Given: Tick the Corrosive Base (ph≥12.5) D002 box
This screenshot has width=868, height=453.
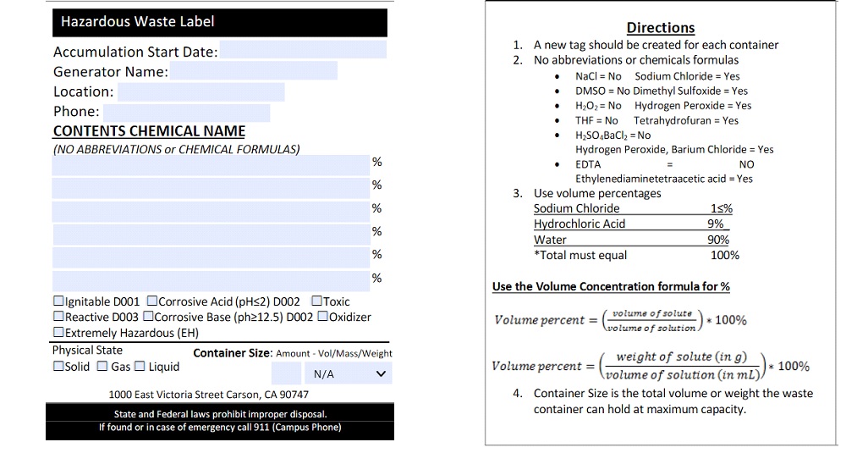Looking at the screenshot, I should [148, 316].
